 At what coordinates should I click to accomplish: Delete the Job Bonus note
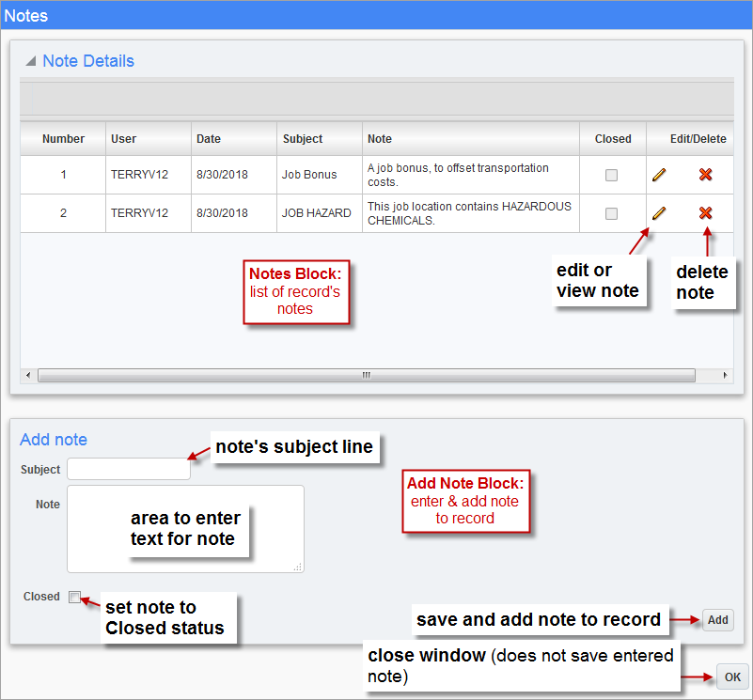(x=707, y=175)
